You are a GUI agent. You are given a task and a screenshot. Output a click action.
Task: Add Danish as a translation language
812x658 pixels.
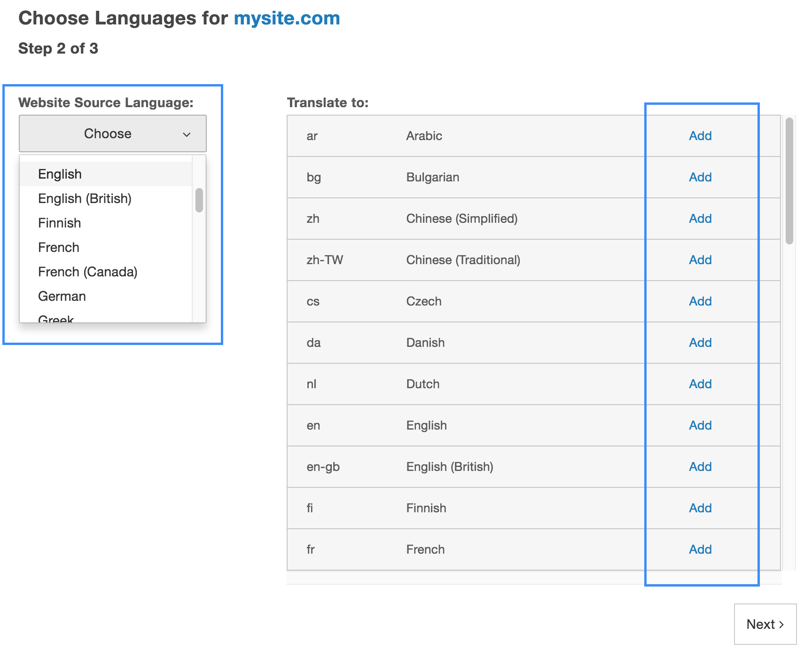point(700,343)
